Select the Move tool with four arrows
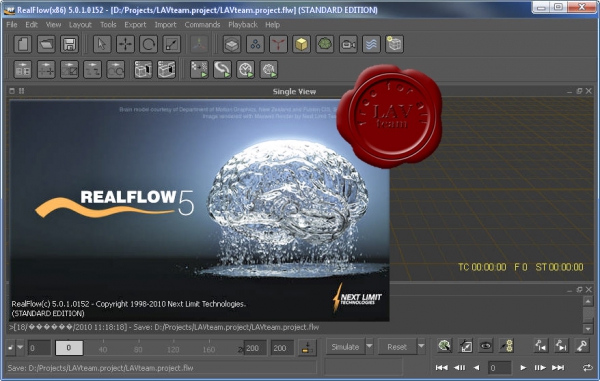Image resolution: width=600 pixels, height=381 pixels. tap(126, 44)
